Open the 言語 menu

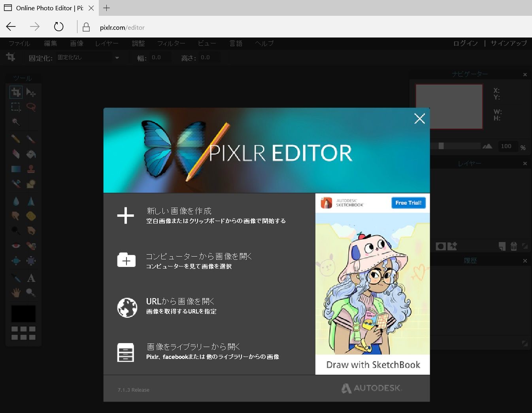236,43
